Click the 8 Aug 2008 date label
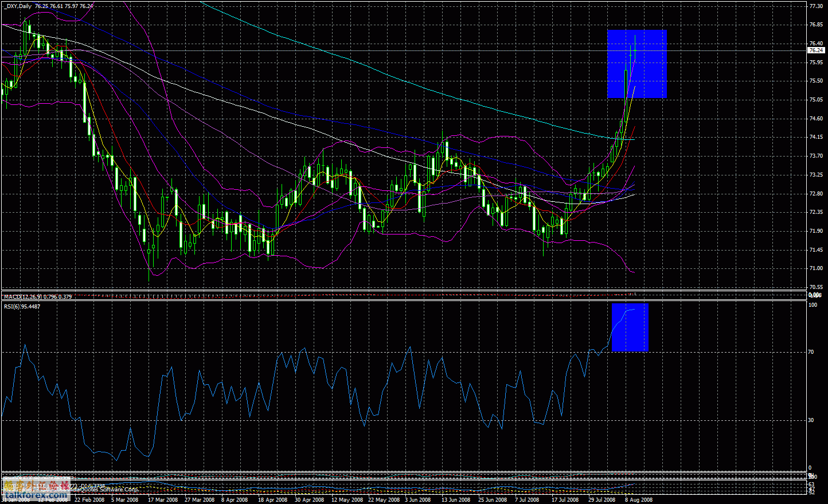The image size is (828, 504). point(639,500)
